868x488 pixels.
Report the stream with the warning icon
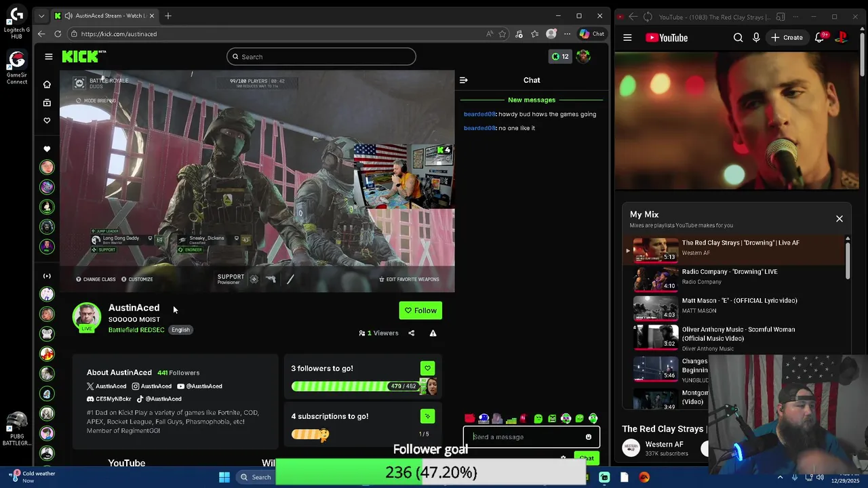[x=433, y=333]
